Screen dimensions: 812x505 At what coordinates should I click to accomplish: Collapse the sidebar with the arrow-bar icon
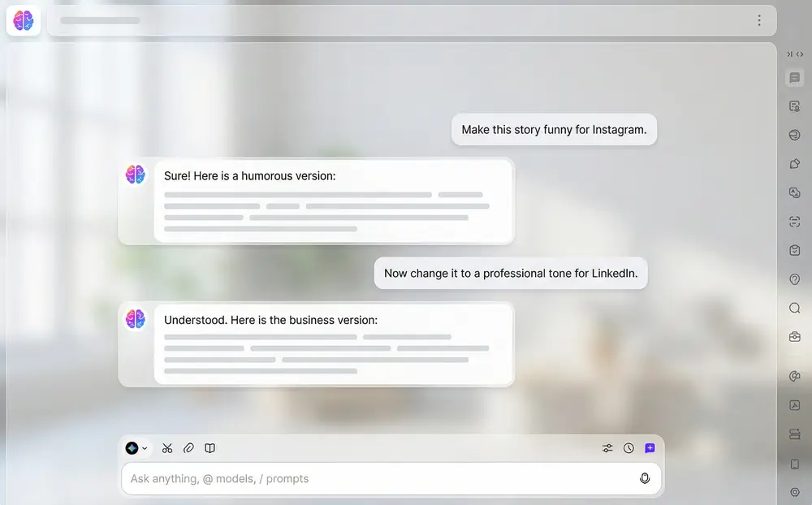point(790,54)
